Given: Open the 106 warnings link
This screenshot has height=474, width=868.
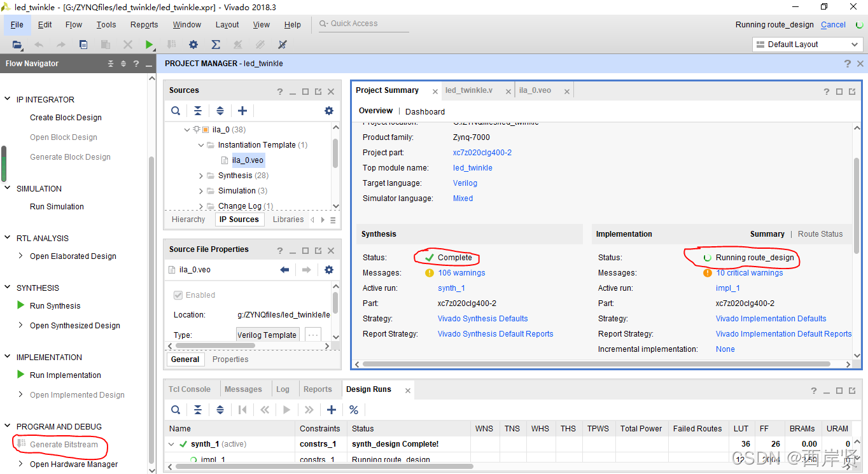Looking at the screenshot, I should pyautogui.click(x=461, y=273).
